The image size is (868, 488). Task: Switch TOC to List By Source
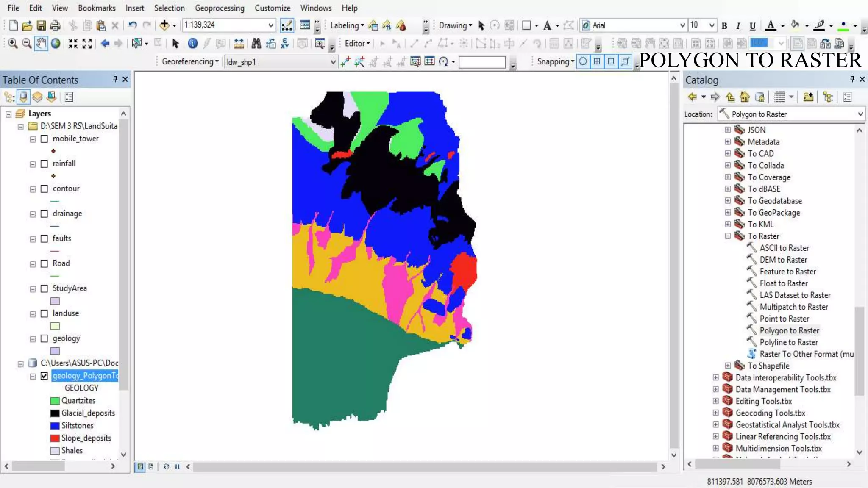point(23,97)
